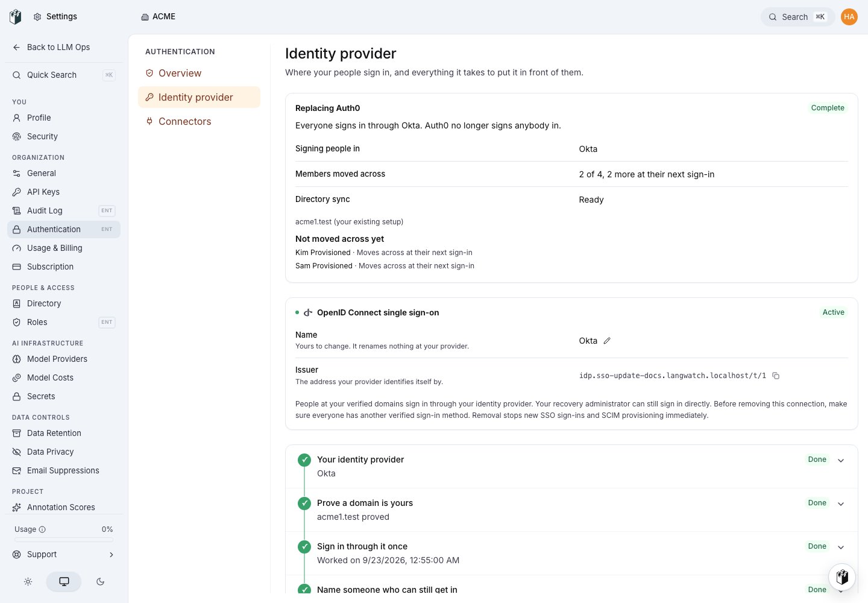
Task: Open the Connectors tab
Action: (199, 121)
